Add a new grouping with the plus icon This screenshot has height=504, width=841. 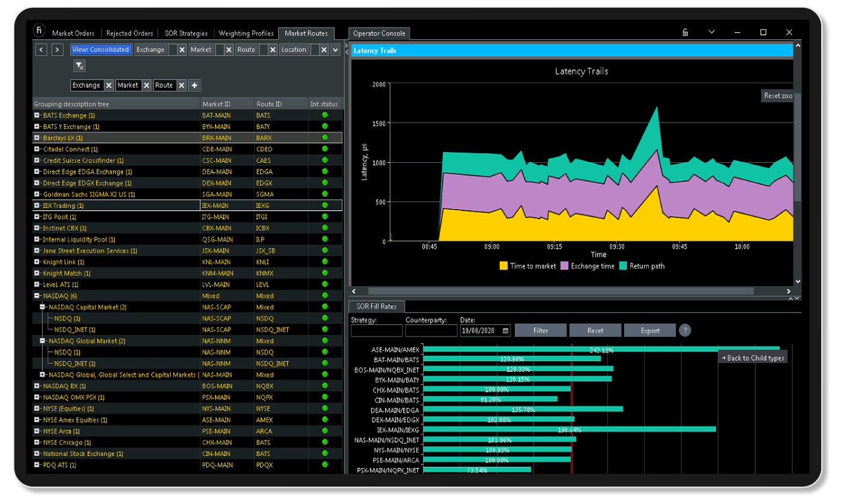click(194, 85)
